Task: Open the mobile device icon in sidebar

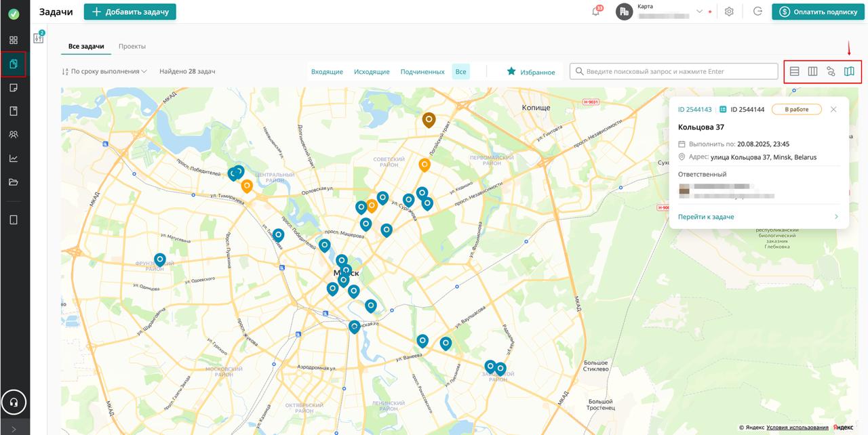Action: tap(14, 220)
